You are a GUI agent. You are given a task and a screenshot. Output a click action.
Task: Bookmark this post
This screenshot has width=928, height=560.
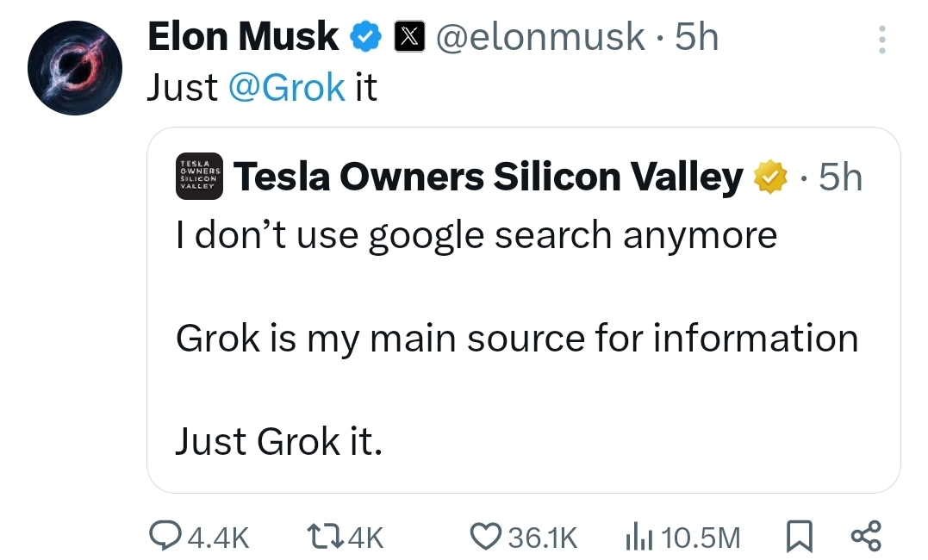[x=799, y=536]
